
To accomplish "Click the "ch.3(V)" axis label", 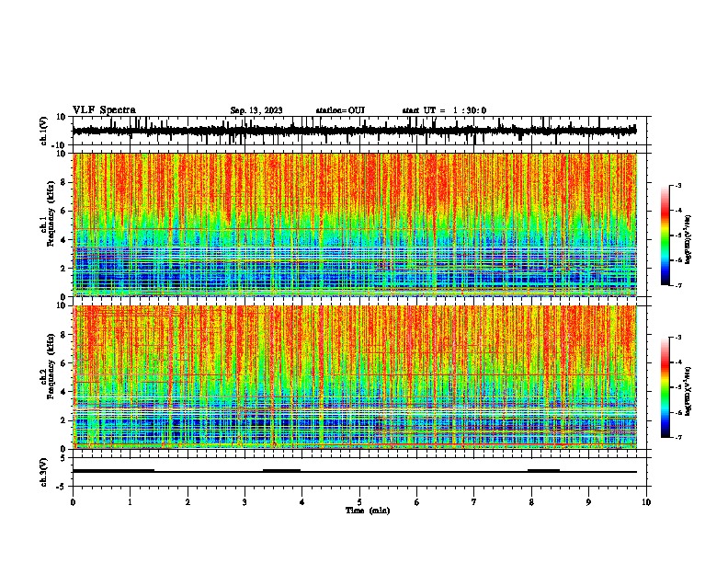I will 44,472.
